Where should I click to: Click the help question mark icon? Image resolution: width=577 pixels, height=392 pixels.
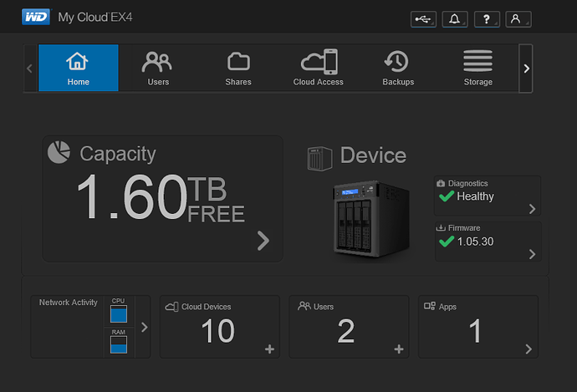coord(487,19)
